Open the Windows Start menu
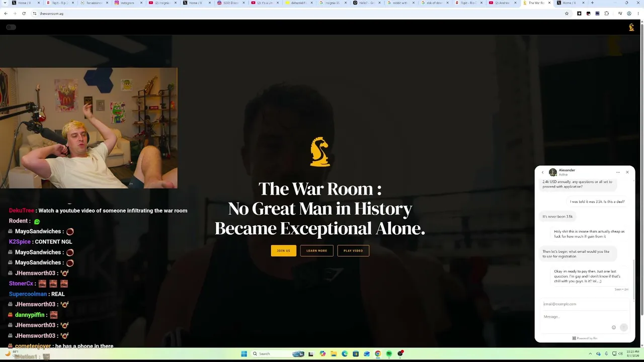Screen dimensions: 644x362 click(244, 354)
